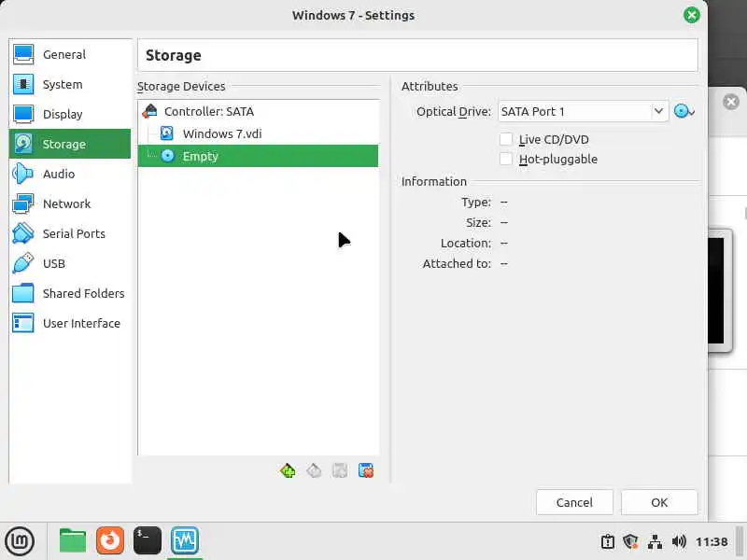747x560 pixels.
Task: Click the choose disk image icon button
Action: tap(684, 111)
